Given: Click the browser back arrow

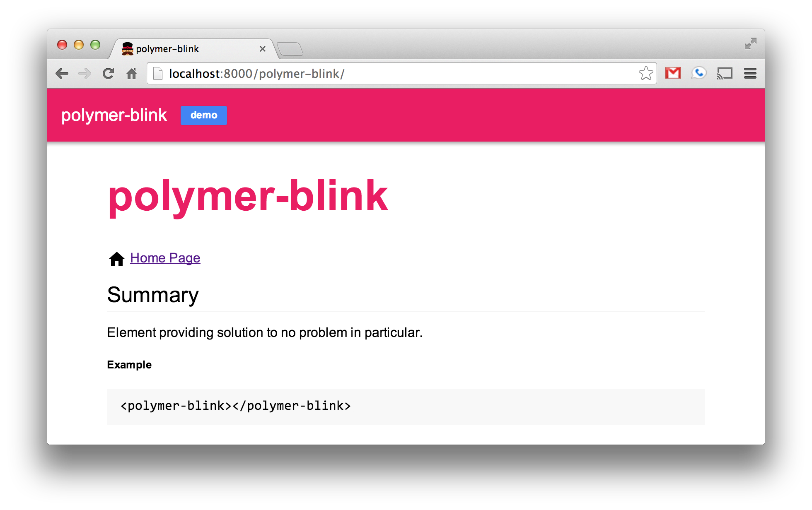Looking at the screenshot, I should pyautogui.click(x=62, y=74).
